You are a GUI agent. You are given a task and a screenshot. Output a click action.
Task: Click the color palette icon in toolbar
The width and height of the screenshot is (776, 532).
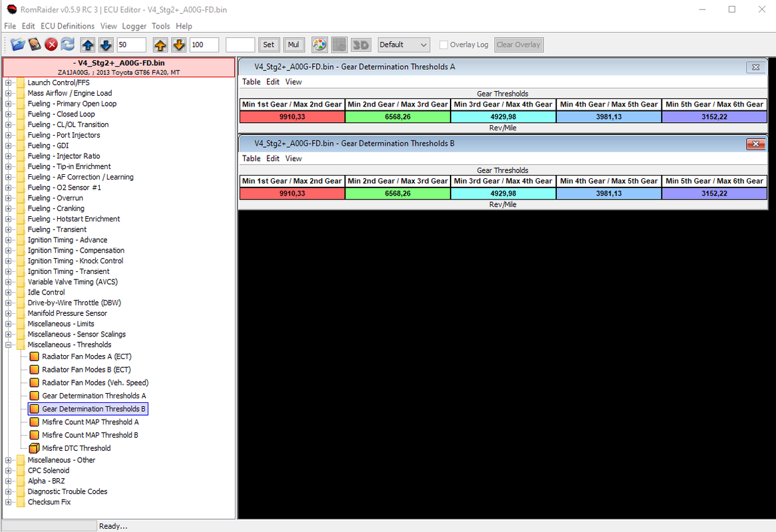pyautogui.click(x=319, y=45)
